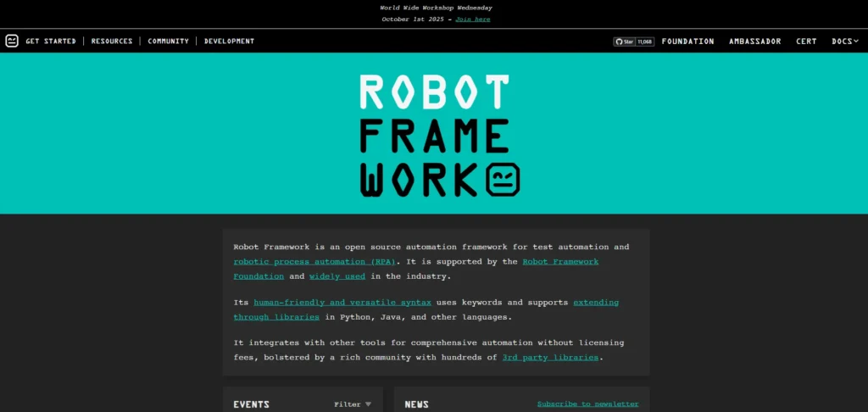Open the Resources menu
868x412 pixels.
[x=112, y=41]
